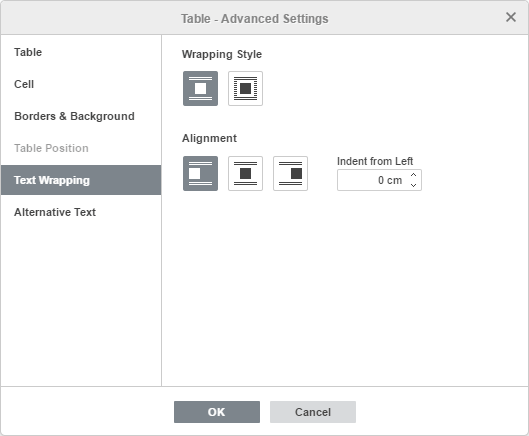Select the inline wrapping style icon
Image resolution: width=529 pixels, height=436 pixels.
pyautogui.click(x=200, y=88)
